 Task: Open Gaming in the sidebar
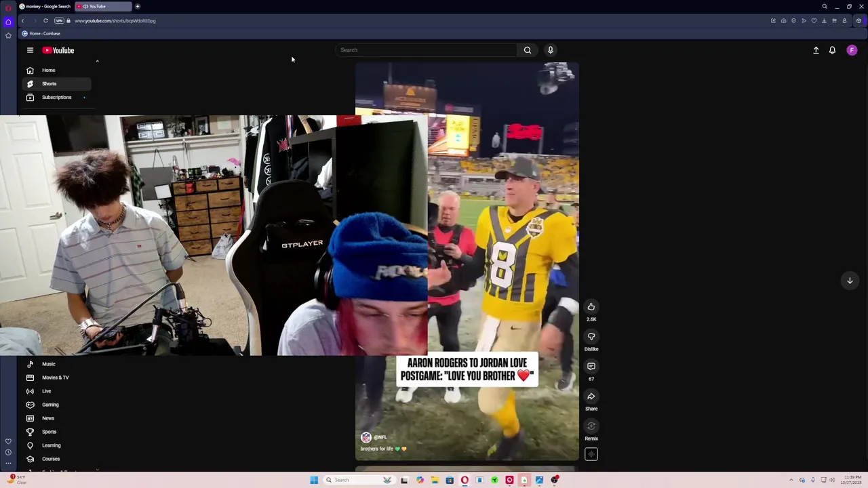point(57,405)
